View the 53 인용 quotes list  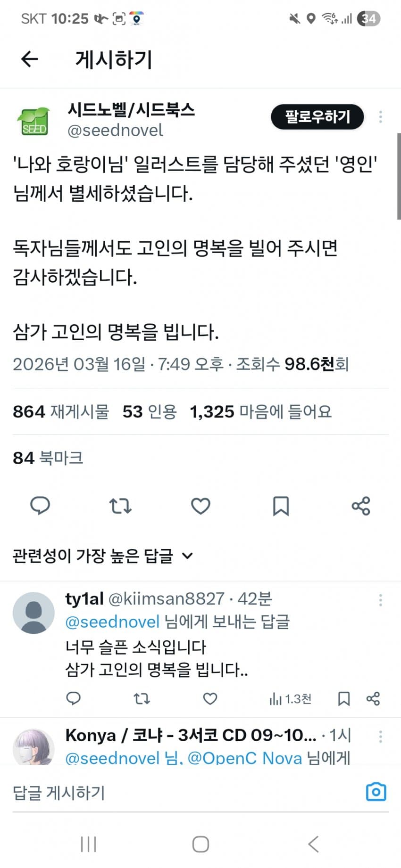(150, 411)
